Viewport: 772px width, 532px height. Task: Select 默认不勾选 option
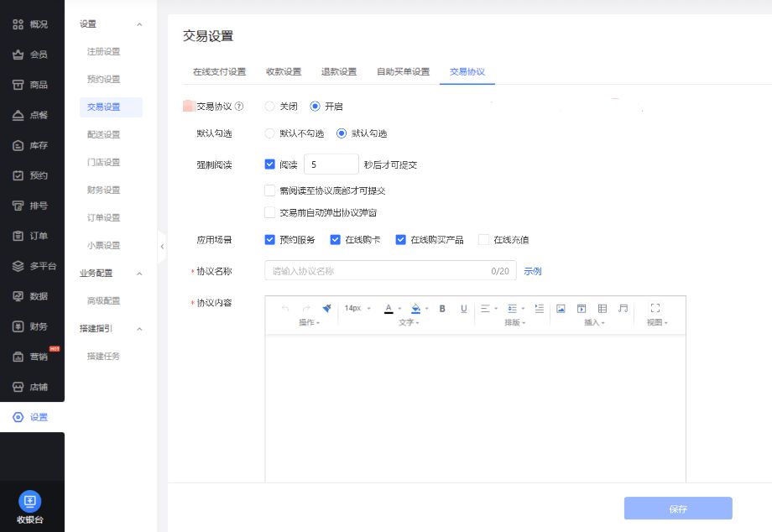tap(269, 133)
